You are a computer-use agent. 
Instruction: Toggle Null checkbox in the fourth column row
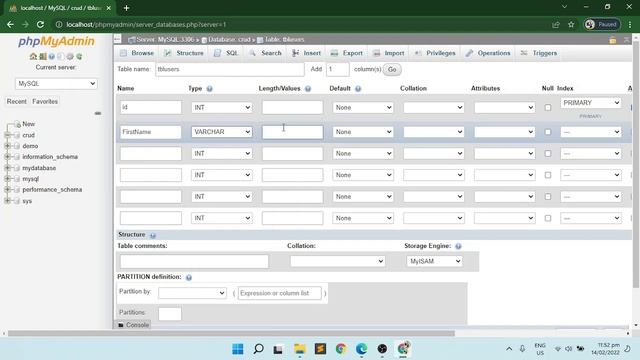click(x=548, y=175)
